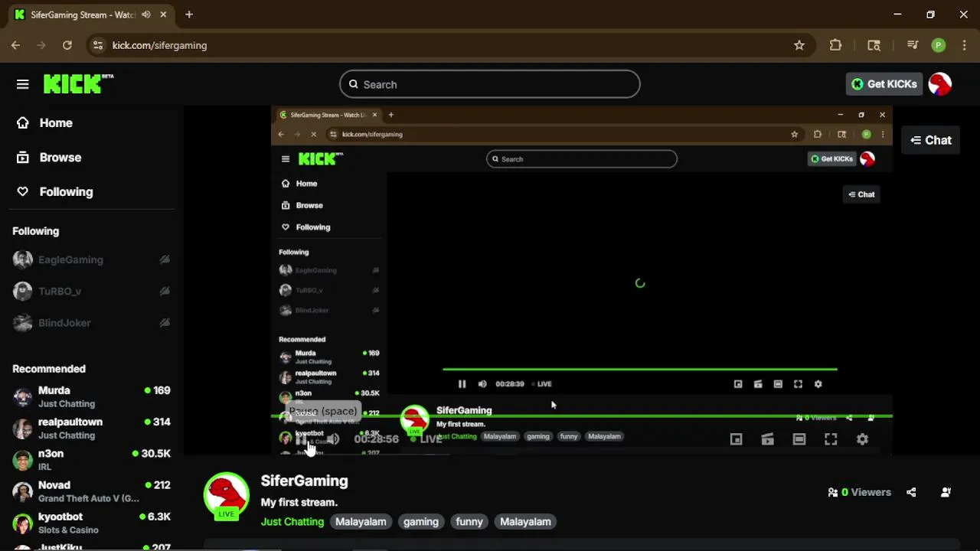This screenshot has height=551, width=980.
Task: Click the KICK logo
Action: (78, 84)
